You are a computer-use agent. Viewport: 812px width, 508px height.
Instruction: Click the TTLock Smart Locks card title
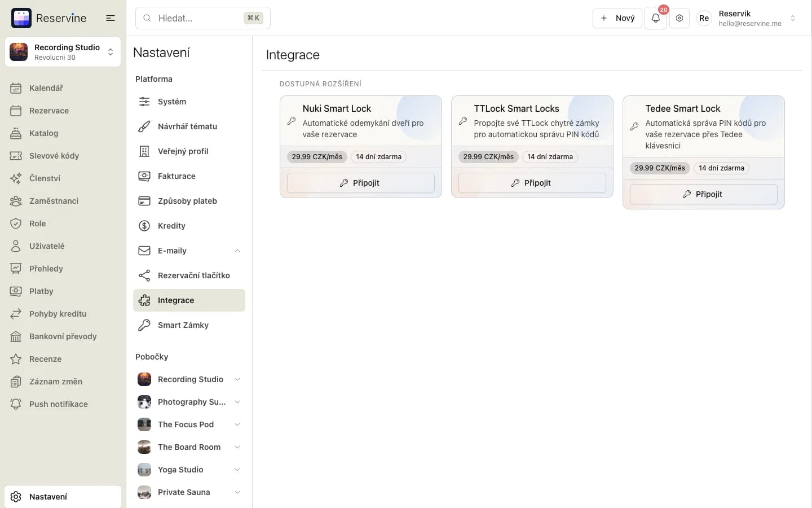517,108
